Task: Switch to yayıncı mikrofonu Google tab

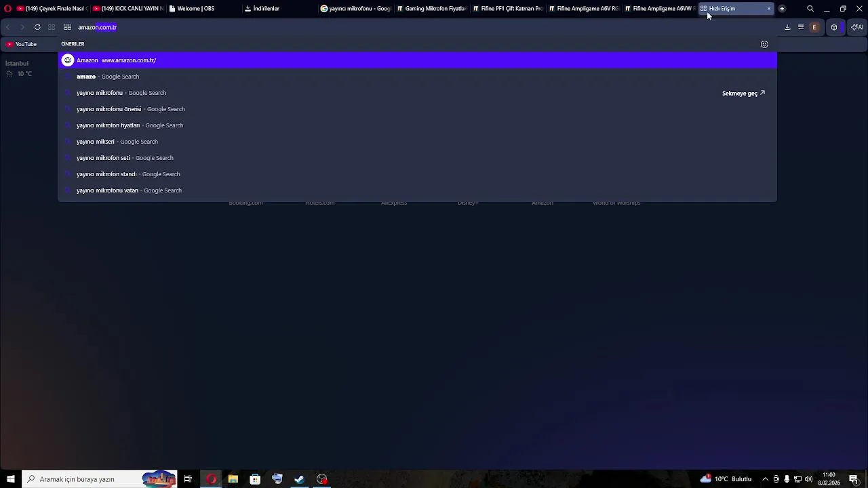Action: 355,9
